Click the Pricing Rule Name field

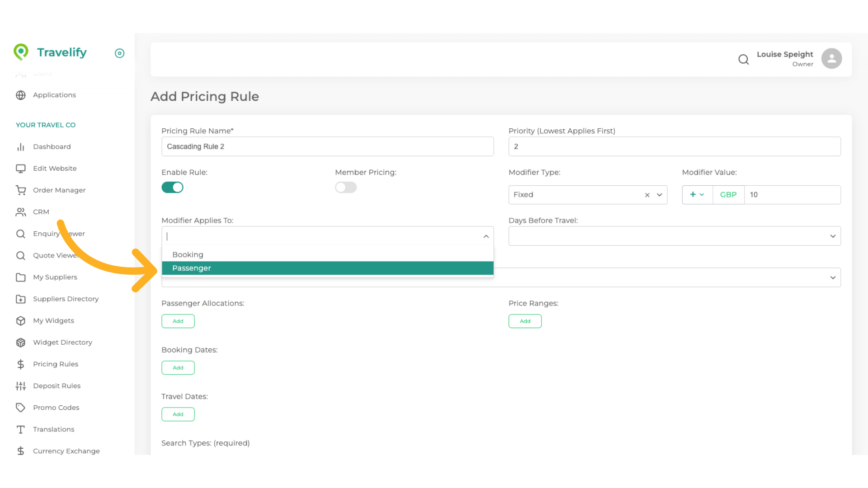(x=327, y=147)
